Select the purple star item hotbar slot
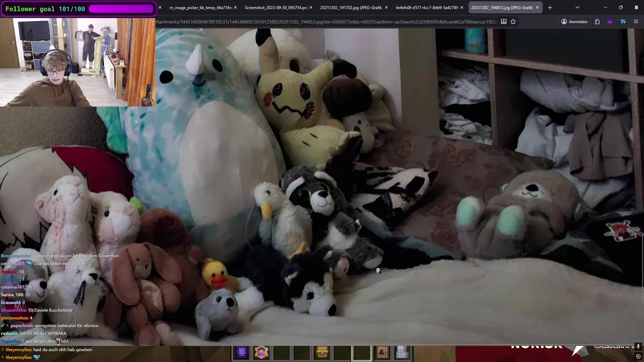 [x=262, y=352]
